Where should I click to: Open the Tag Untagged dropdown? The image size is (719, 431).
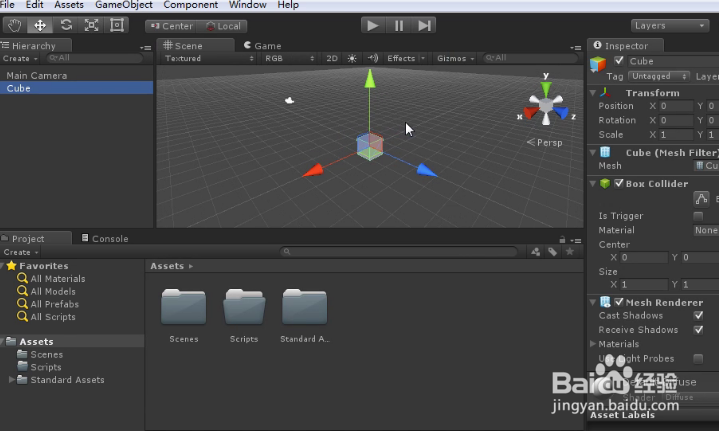[x=659, y=76]
